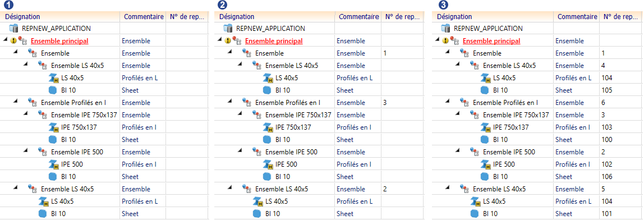This screenshot has height=220, width=644.
Task: Click the REPNEW_APPLICATION document icon in the left panel
Action: (14, 29)
